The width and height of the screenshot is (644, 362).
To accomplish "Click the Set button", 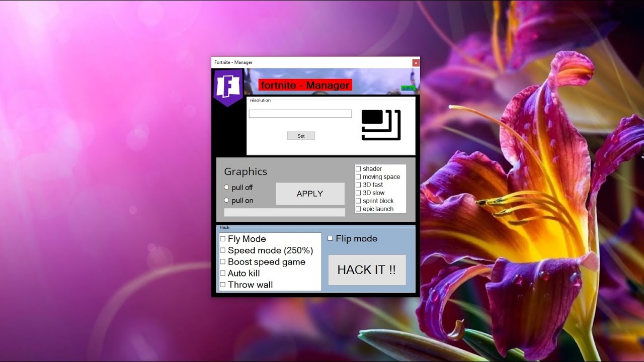I will click(x=301, y=136).
